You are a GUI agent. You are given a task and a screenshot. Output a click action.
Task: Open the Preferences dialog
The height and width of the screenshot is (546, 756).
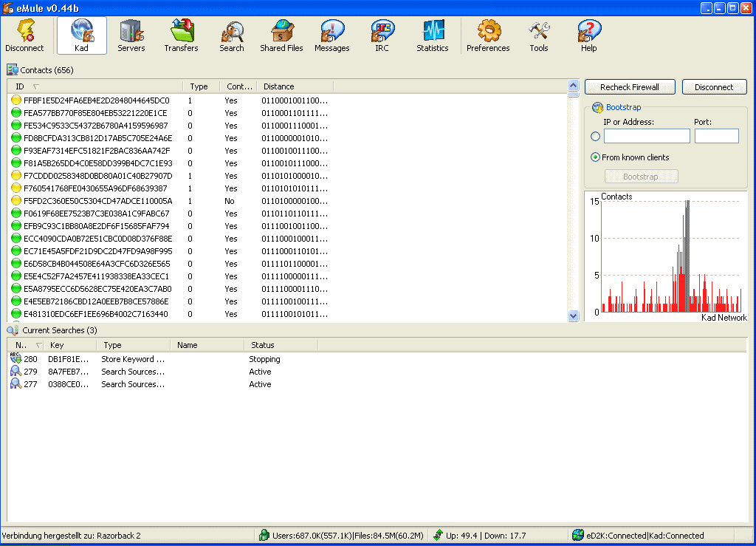488,35
